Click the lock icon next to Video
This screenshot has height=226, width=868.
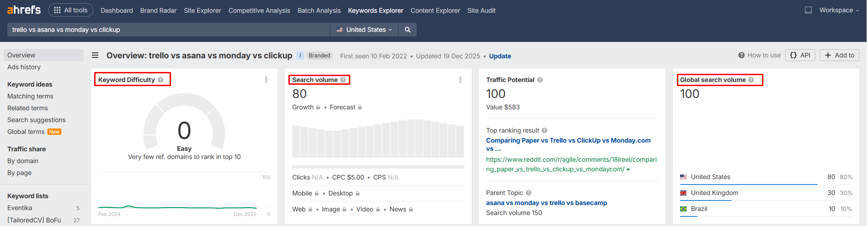tap(378, 209)
